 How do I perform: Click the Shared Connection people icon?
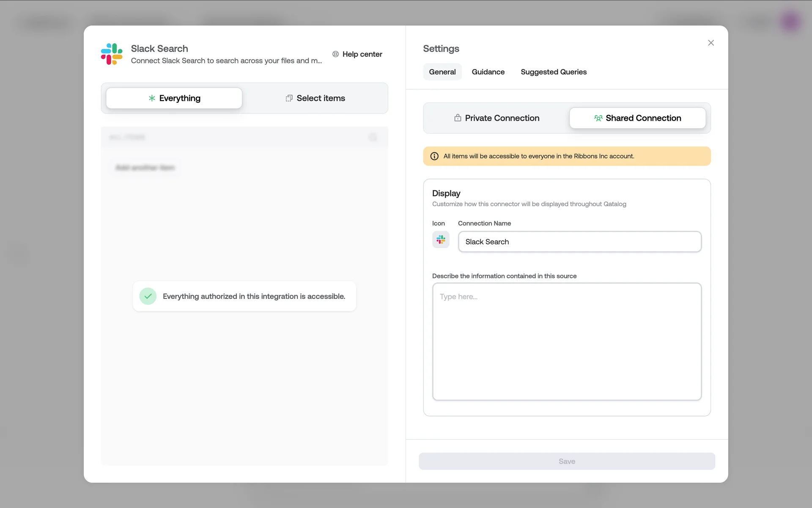(598, 118)
